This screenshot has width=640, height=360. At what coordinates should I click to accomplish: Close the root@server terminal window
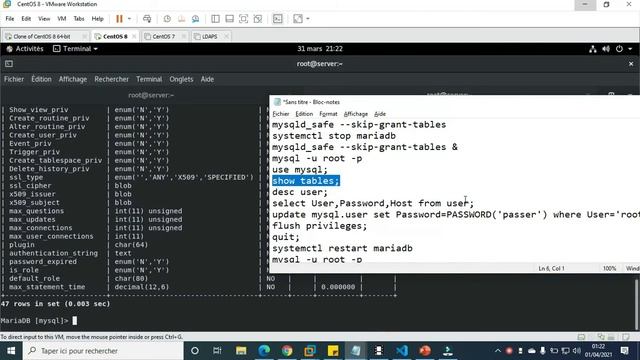pyautogui.click(x=631, y=64)
